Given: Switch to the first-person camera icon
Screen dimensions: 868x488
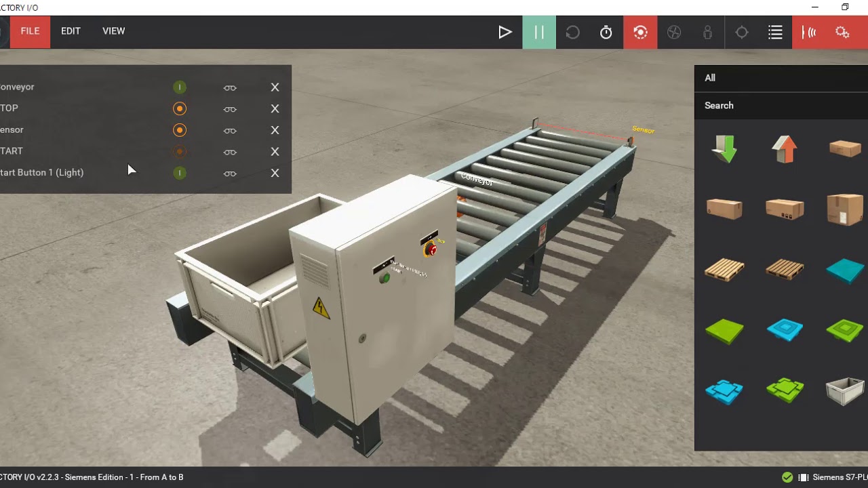Looking at the screenshot, I should 708,32.
